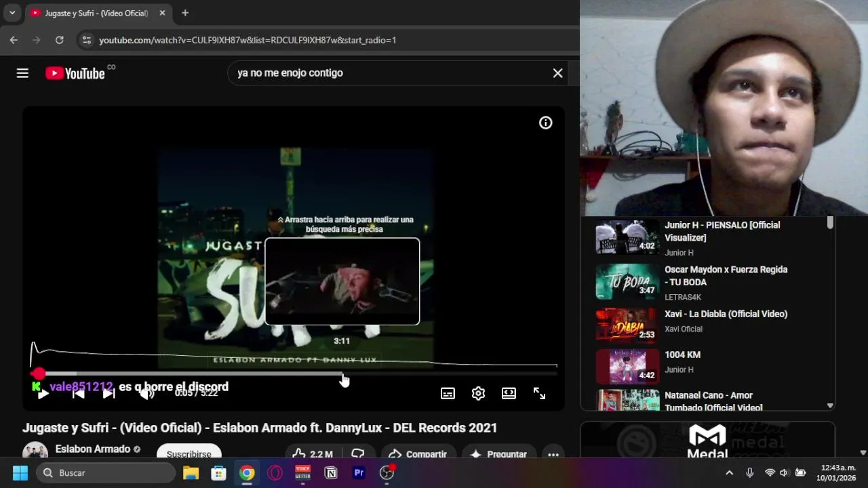
Task: Subscribe with the Suscribirse button
Action: pos(189,453)
